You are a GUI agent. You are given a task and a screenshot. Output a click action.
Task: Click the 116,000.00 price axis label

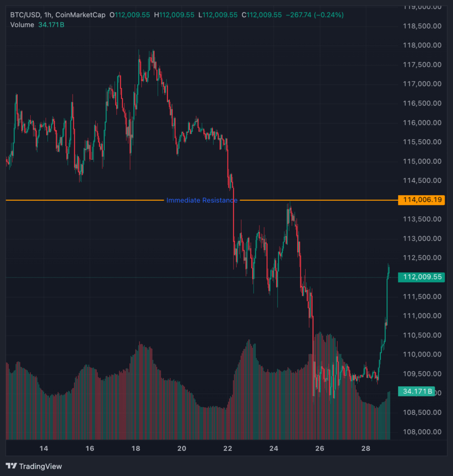coord(422,123)
